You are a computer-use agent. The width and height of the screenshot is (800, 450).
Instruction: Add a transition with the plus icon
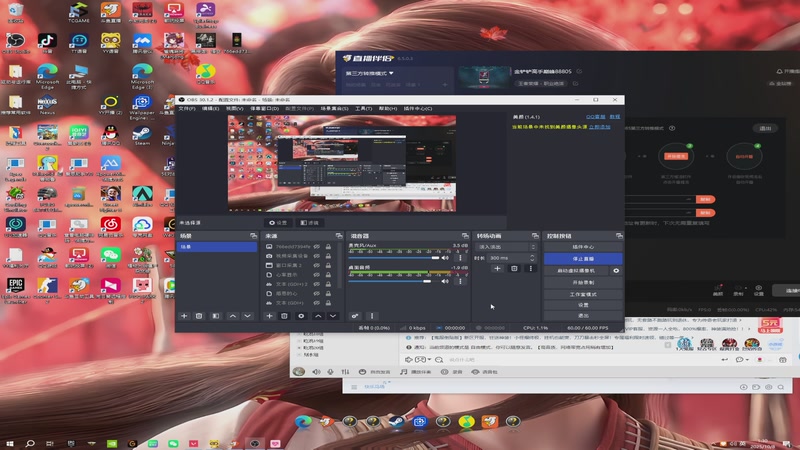click(x=497, y=268)
